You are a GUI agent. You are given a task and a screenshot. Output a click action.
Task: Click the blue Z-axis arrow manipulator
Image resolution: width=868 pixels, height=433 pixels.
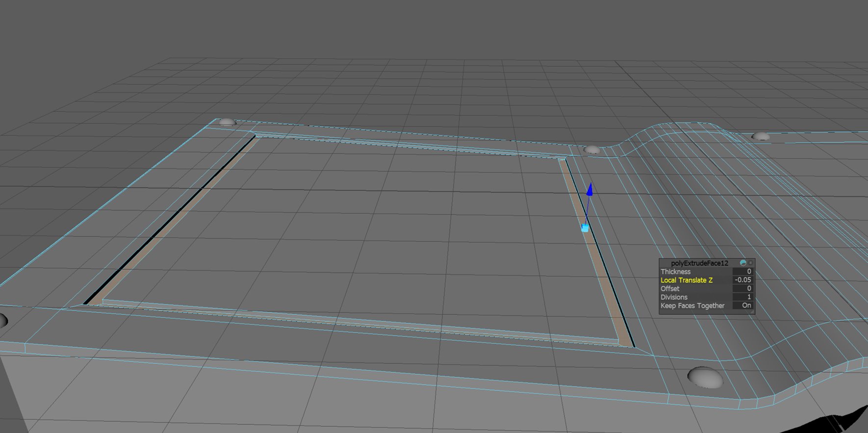point(590,190)
